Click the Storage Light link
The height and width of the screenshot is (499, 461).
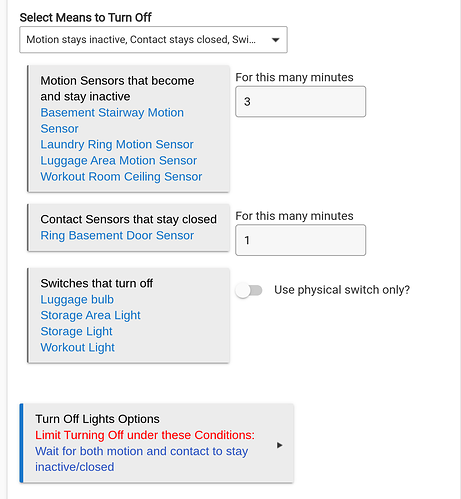[x=76, y=331]
